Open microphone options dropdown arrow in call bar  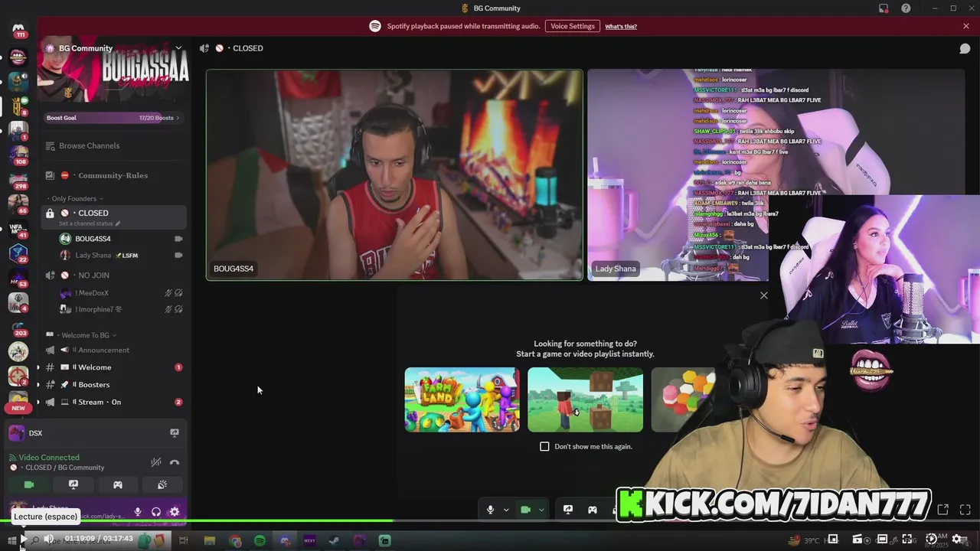(506, 510)
